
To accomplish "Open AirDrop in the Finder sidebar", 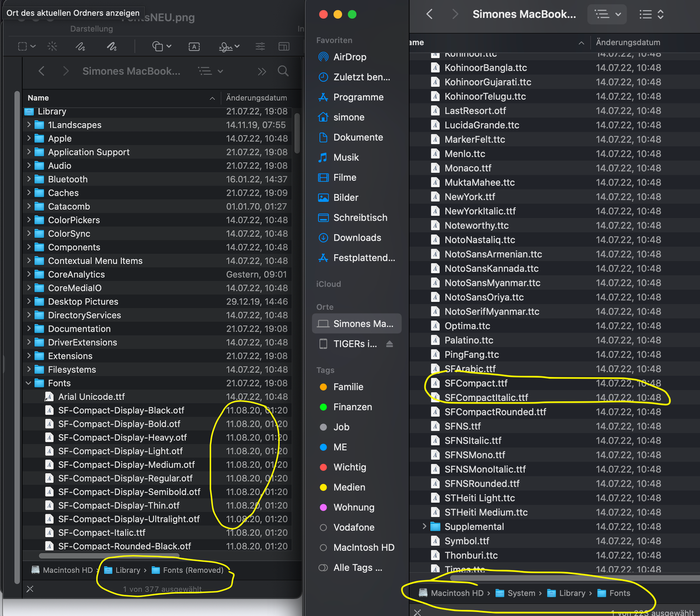I will tap(350, 57).
